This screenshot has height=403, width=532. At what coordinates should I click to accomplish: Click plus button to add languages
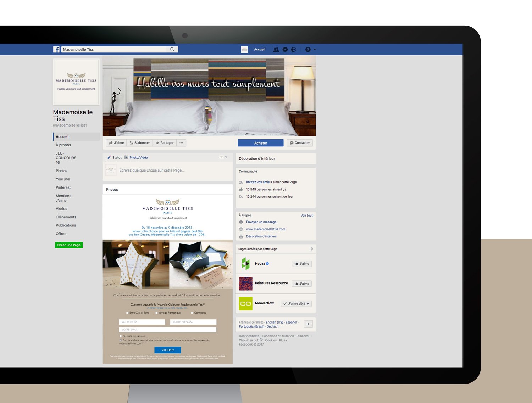[x=308, y=324]
